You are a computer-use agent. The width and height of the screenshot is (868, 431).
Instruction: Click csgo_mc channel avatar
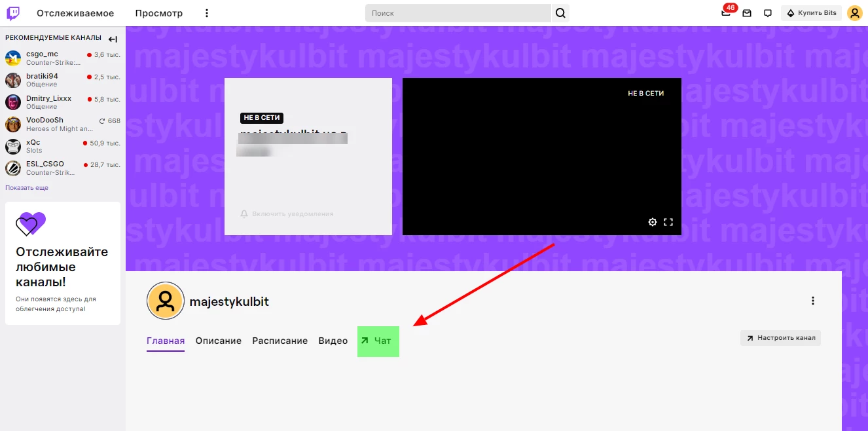click(13, 58)
